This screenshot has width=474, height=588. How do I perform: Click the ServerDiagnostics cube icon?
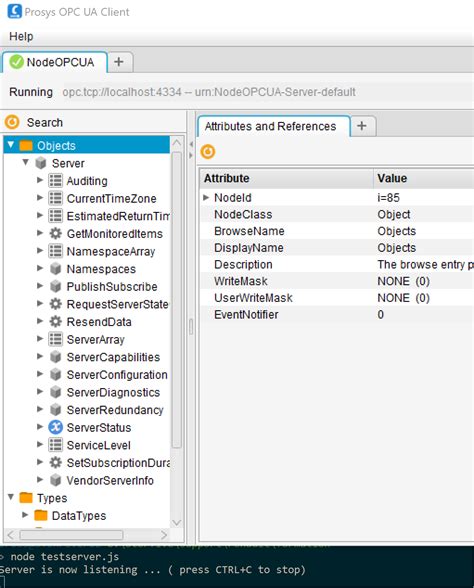[56, 392]
